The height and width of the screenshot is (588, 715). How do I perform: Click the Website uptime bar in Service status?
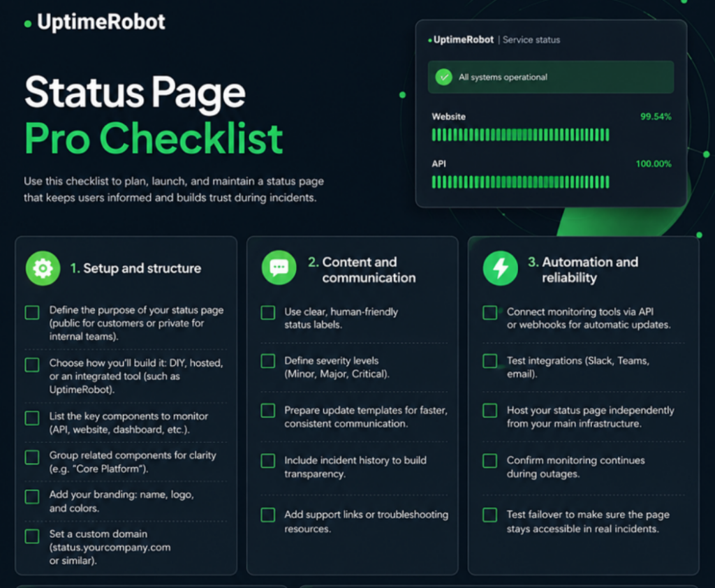click(520, 135)
